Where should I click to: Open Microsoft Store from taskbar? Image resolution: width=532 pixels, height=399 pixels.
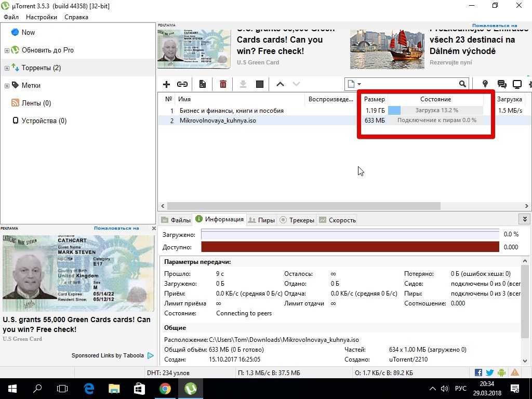[139, 389]
